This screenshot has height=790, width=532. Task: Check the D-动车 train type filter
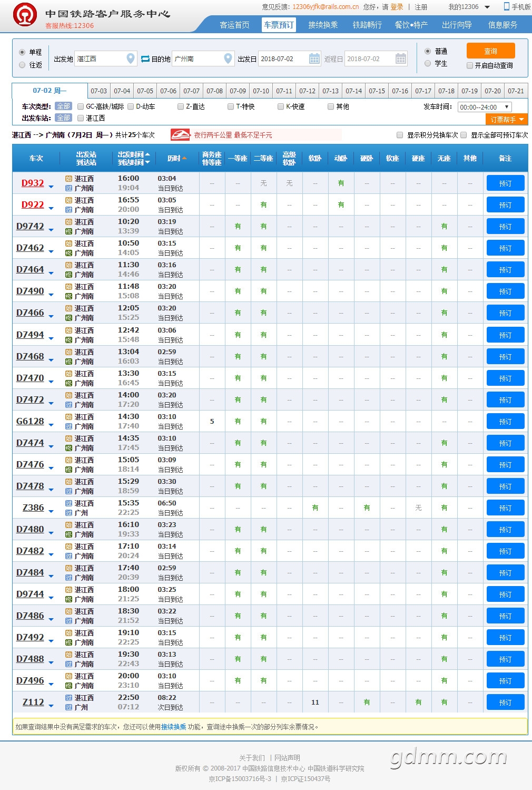pyautogui.click(x=131, y=106)
